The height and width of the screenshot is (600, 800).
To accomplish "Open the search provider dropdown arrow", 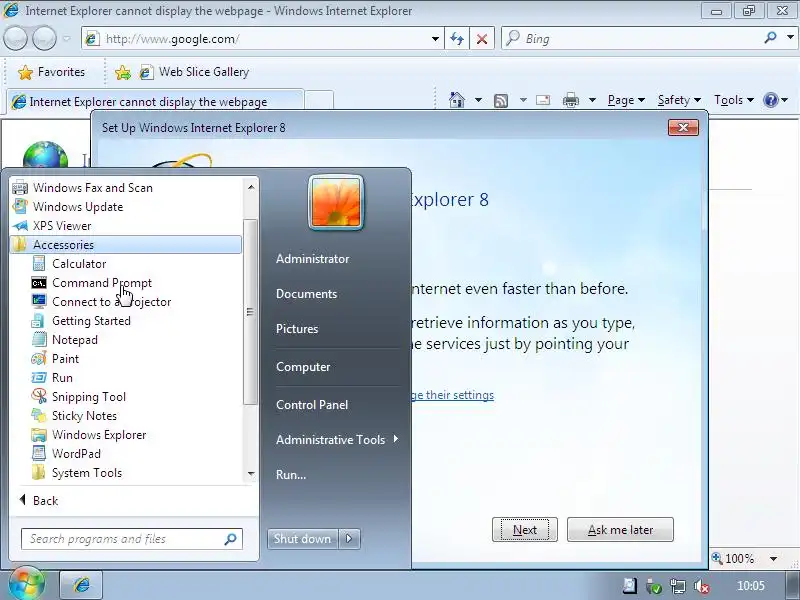I will pyautogui.click(x=790, y=37).
